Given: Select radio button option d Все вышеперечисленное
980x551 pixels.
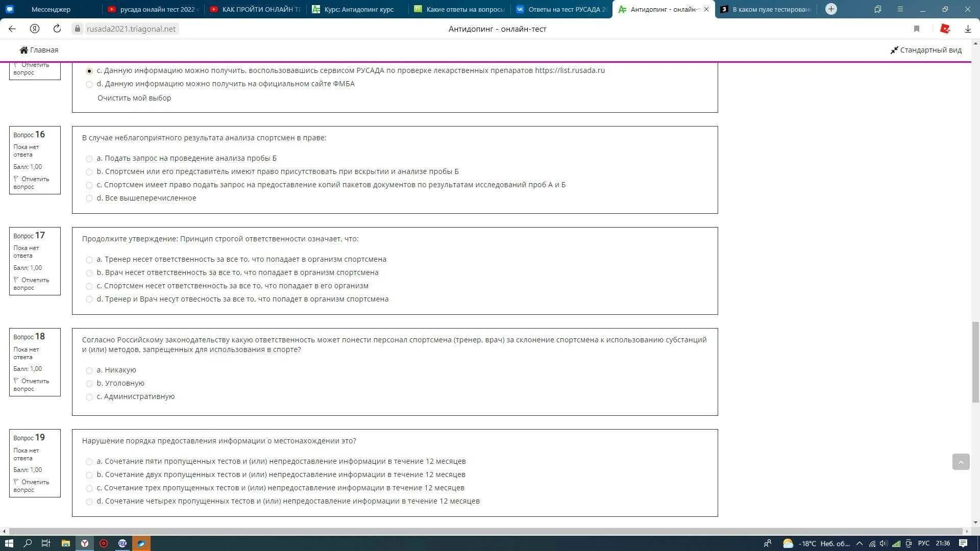Looking at the screenshot, I should (88, 198).
